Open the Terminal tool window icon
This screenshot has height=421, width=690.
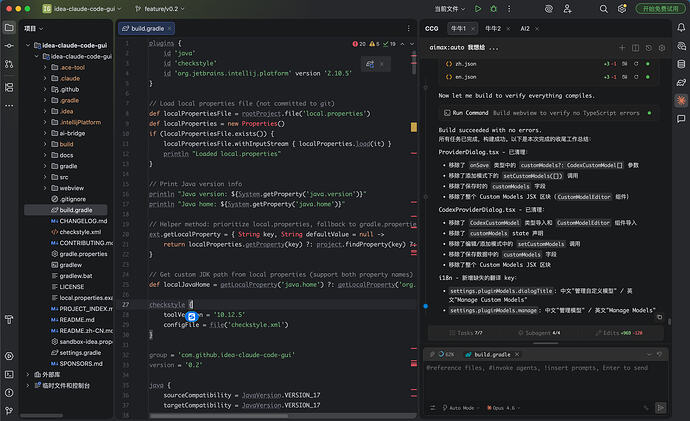click(9, 374)
